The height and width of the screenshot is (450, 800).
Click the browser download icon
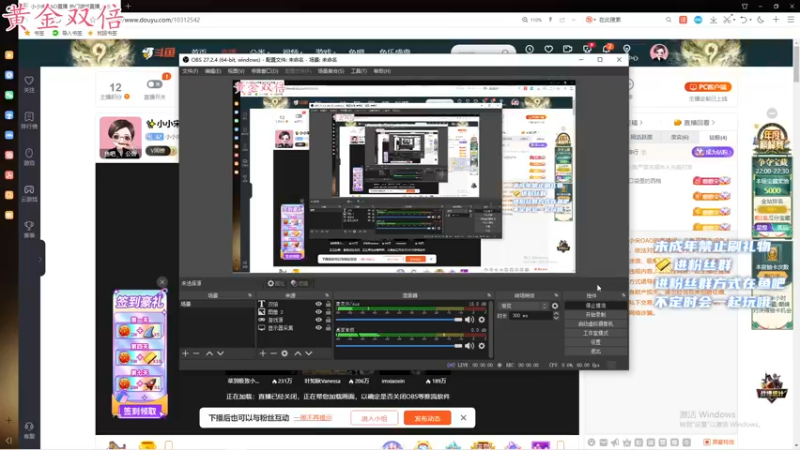(713, 19)
